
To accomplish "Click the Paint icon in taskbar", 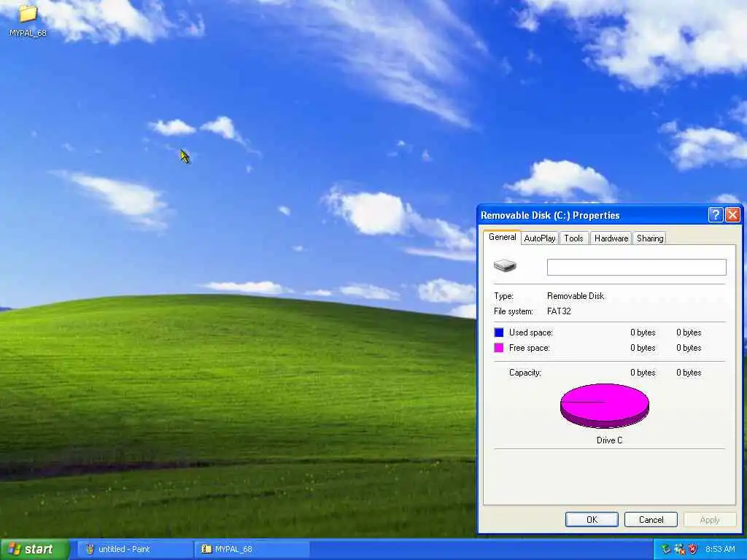I will click(90, 549).
